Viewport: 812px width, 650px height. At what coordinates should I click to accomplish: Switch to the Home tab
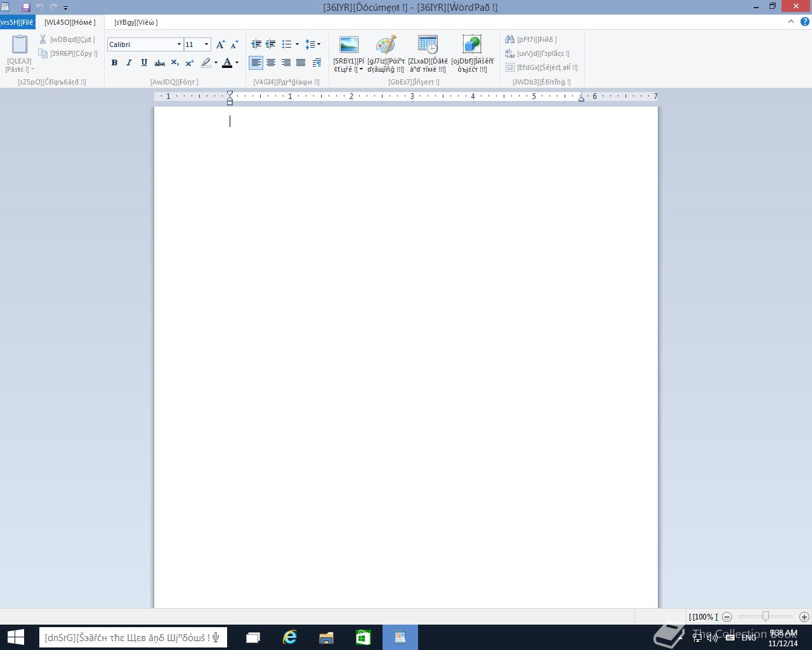(70, 22)
